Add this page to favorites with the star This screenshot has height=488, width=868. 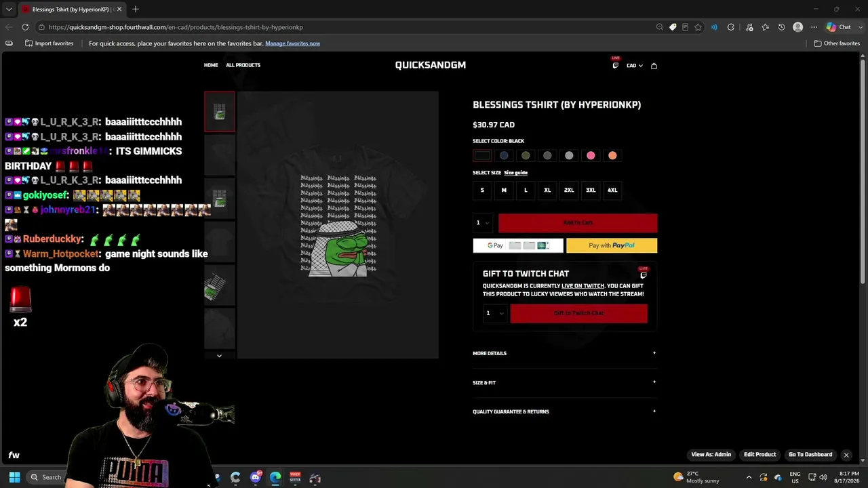pos(698,27)
